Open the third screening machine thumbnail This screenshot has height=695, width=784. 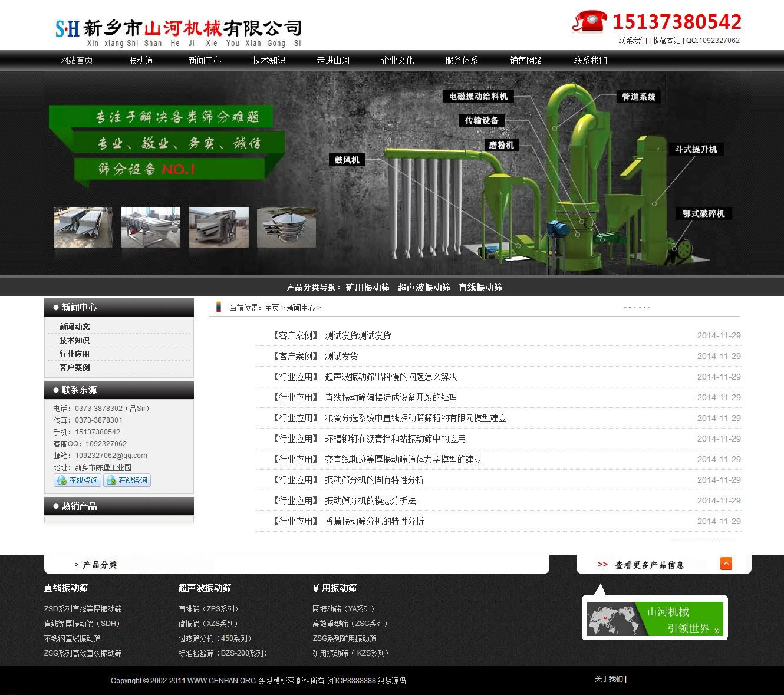click(219, 227)
